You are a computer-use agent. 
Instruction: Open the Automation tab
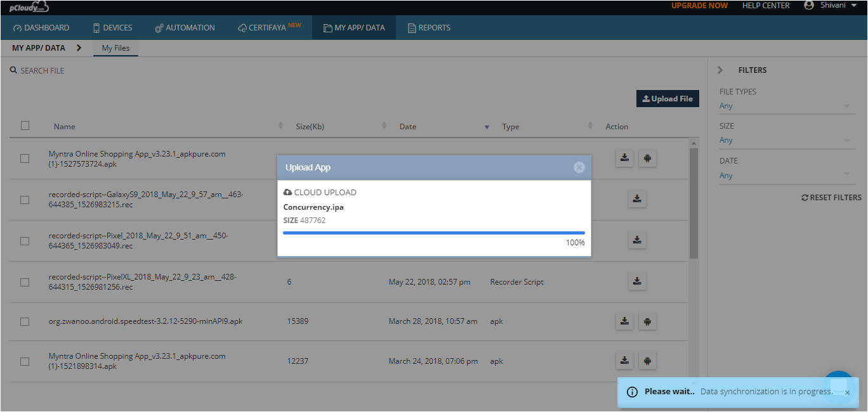(x=185, y=28)
